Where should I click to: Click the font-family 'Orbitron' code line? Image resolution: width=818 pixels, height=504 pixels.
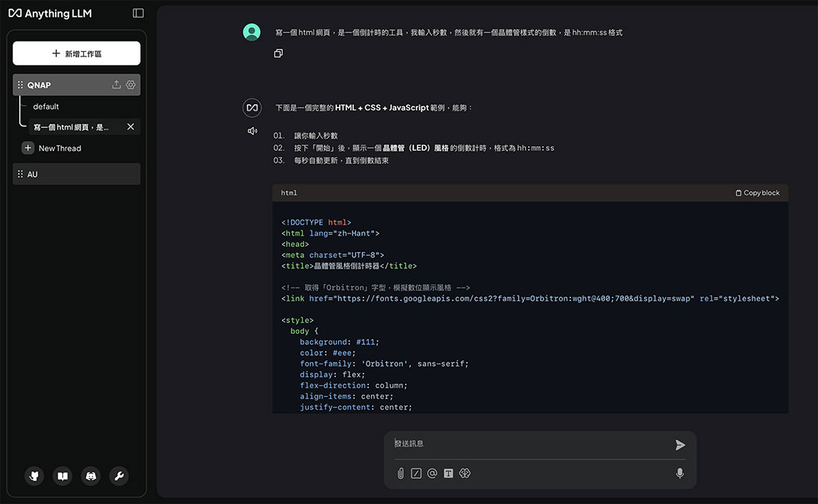pos(384,364)
